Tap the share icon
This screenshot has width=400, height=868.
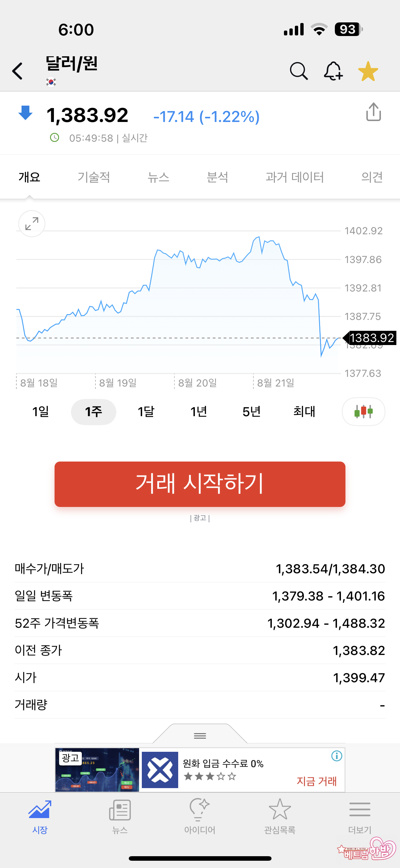pyautogui.click(x=373, y=112)
